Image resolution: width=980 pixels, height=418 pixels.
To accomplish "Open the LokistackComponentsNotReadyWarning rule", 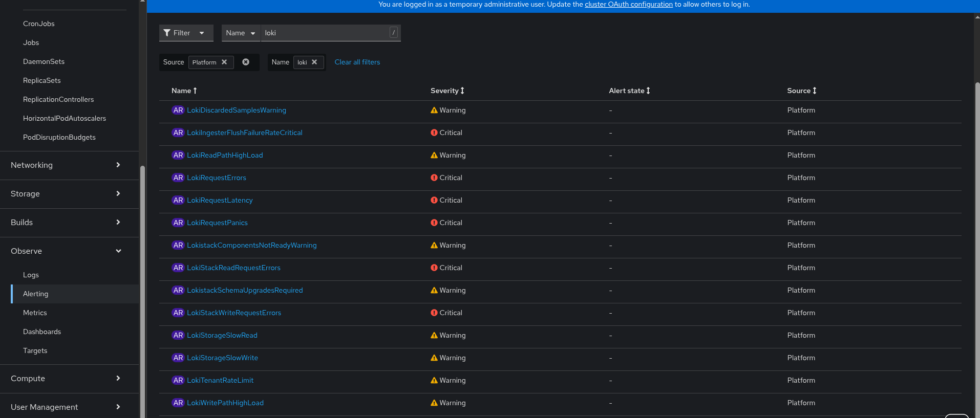I will [x=252, y=245].
